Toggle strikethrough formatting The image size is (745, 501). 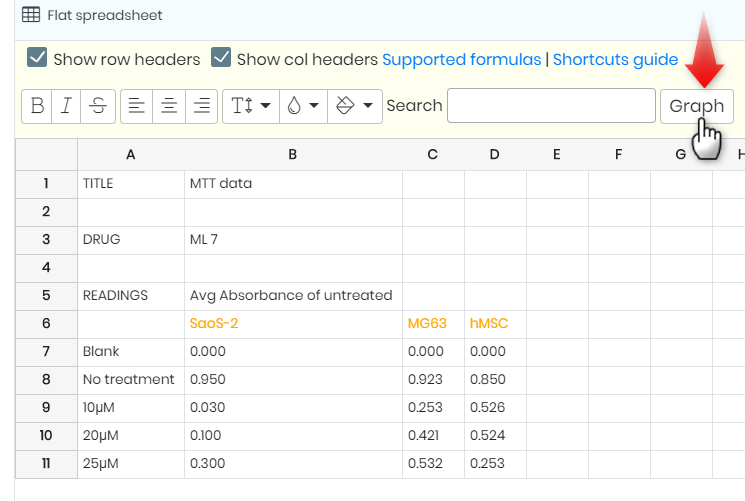coord(98,106)
